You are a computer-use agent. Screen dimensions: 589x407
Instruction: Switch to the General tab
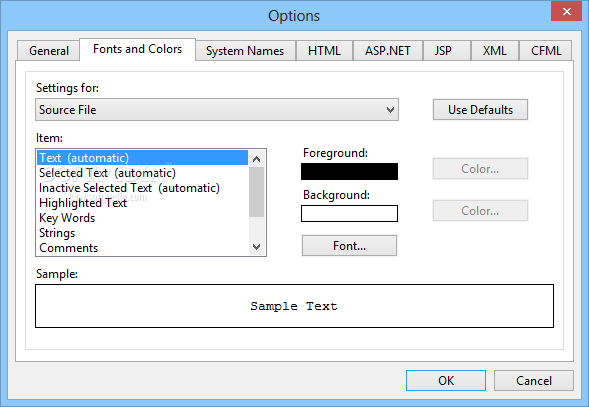tap(49, 51)
